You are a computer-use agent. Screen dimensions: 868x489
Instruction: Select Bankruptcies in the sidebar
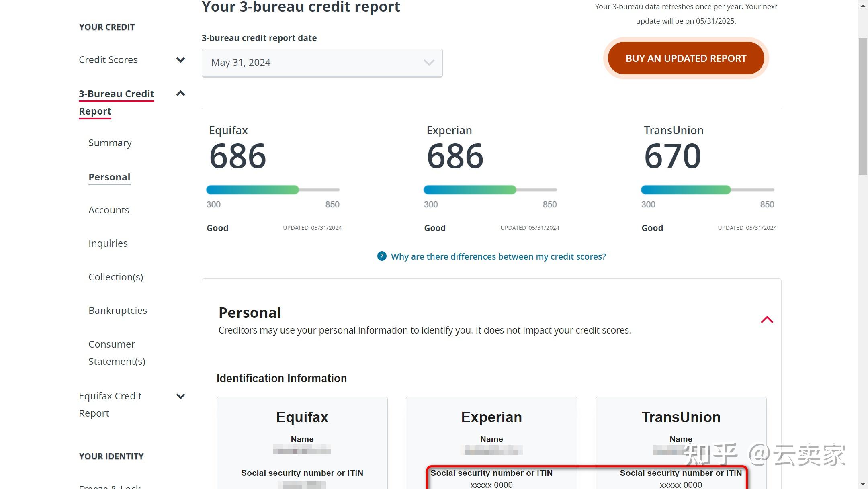click(x=118, y=311)
